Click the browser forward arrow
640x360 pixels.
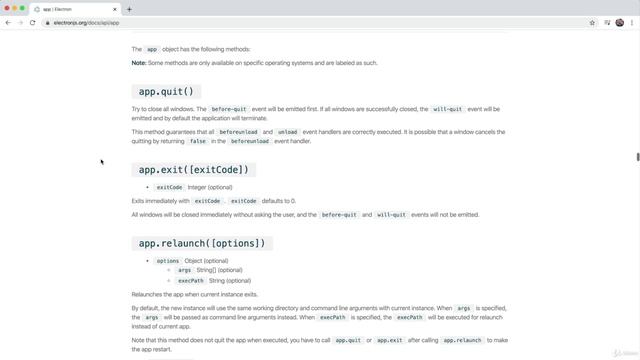point(20,23)
